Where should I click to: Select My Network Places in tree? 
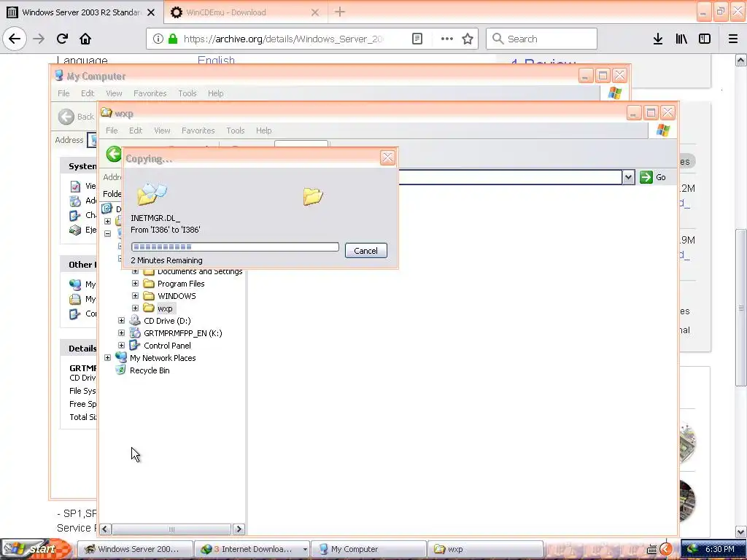point(163,358)
